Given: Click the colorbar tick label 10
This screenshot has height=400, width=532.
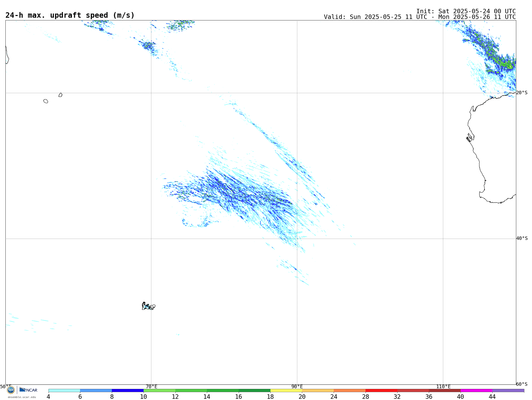Looking at the screenshot, I should [x=144, y=397].
